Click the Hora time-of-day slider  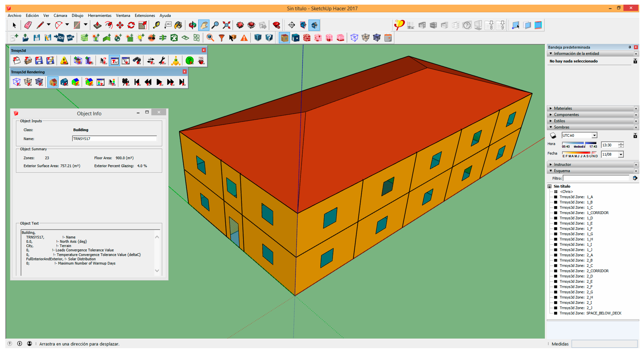[579, 143]
